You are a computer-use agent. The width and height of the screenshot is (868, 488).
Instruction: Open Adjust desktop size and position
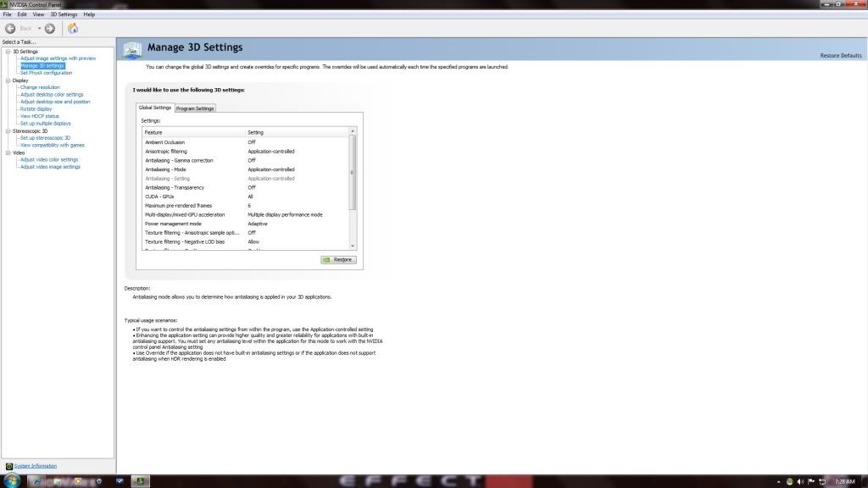point(55,102)
